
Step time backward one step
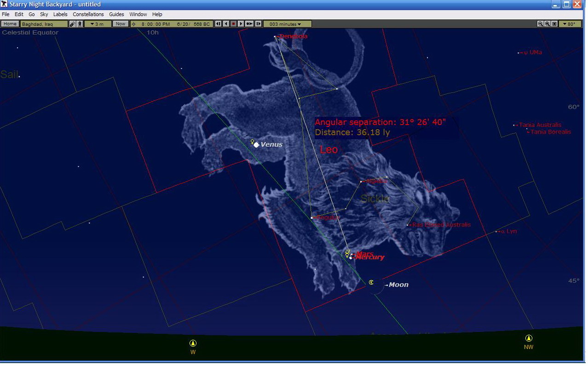point(218,24)
